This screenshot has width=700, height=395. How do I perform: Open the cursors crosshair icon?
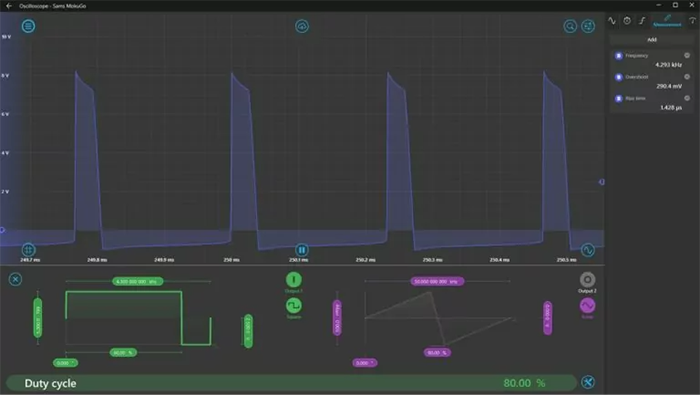click(28, 249)
